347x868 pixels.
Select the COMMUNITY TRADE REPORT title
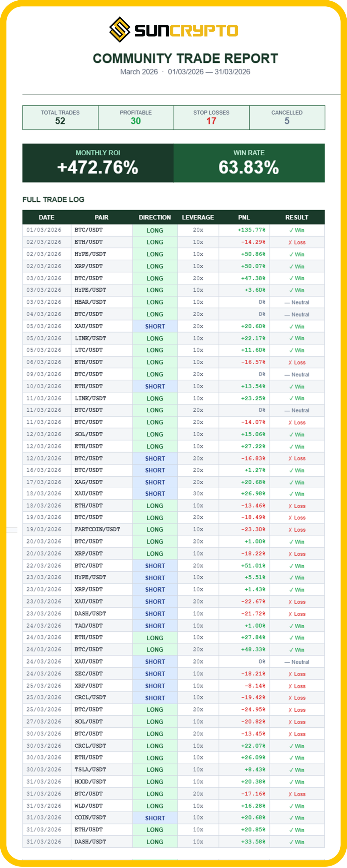pos(185,58)
